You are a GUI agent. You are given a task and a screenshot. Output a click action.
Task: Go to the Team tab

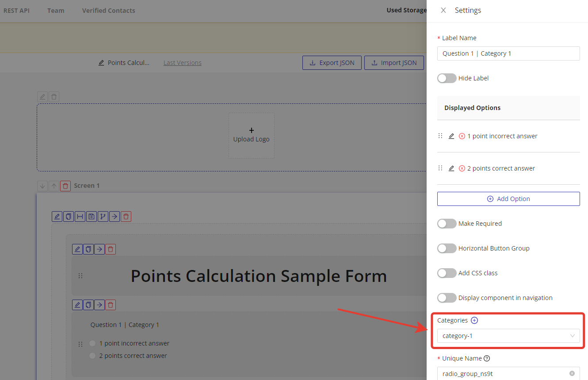coord(56,11)
